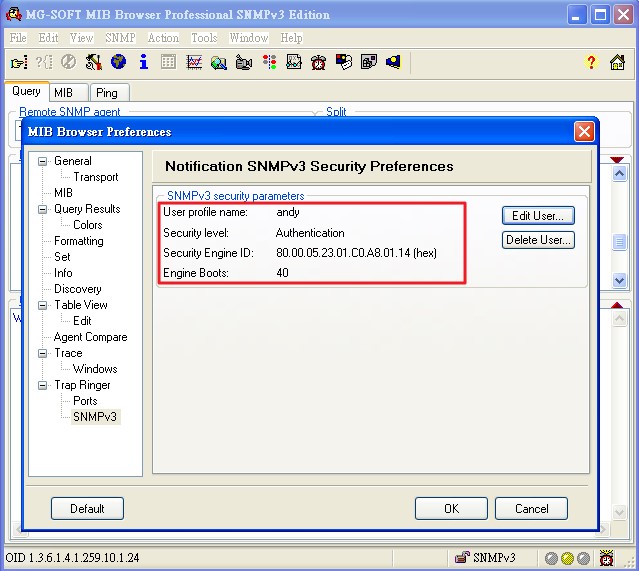Viewport: 639px width, 571px height.
Task: Open the Tools menu
Action: point(204,38)
